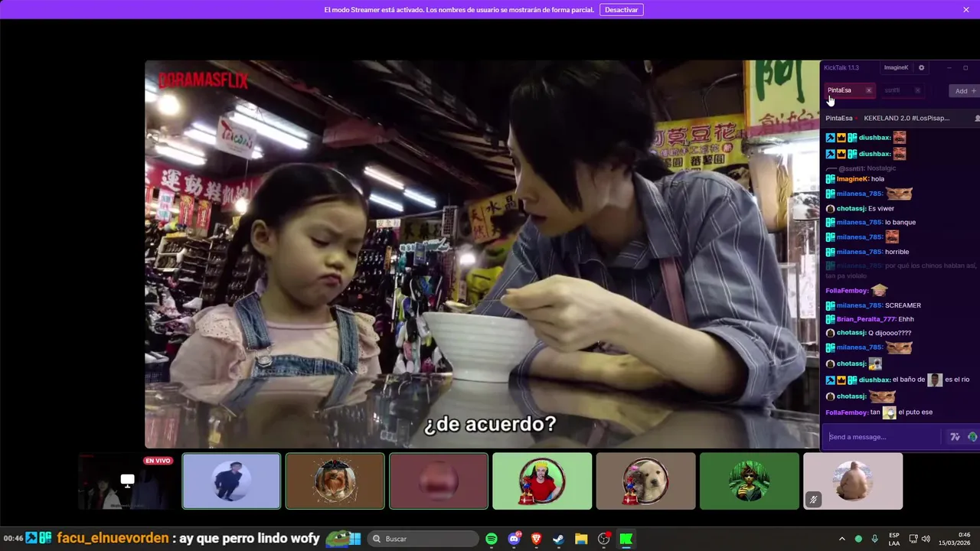Open Spotify from the taskbar
The height and width of the screenshot is (551, 980).
click(492, 539)
